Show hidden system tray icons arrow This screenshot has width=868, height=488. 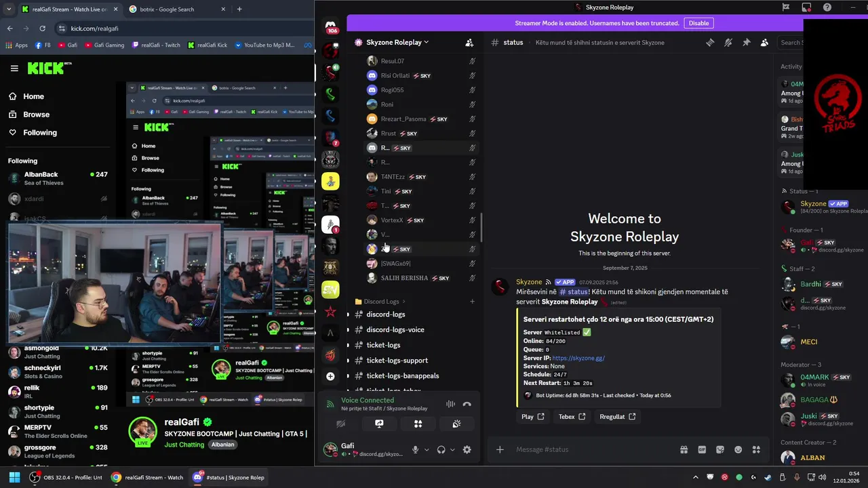point(695,477)
